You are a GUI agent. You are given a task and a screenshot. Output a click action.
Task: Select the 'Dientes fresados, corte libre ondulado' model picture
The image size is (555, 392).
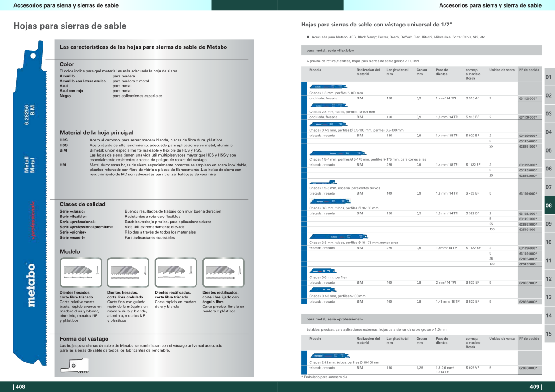point(128,272)
